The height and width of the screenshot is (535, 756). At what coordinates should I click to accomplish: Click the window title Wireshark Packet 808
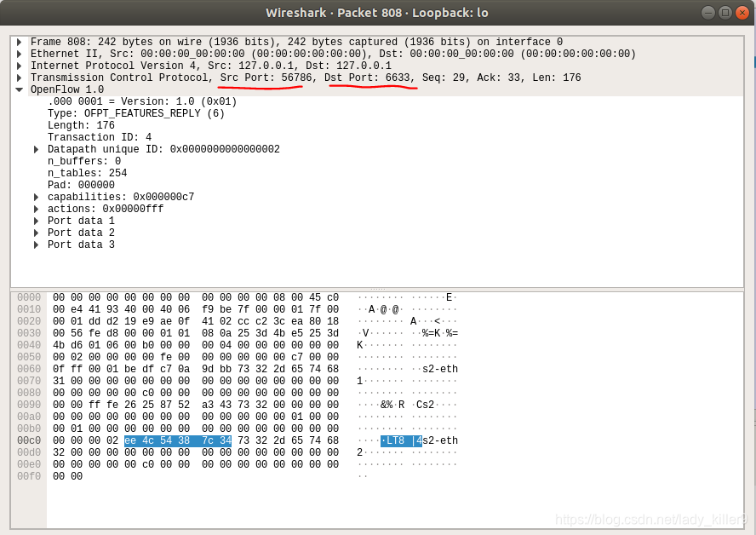(x=377, y=13)
